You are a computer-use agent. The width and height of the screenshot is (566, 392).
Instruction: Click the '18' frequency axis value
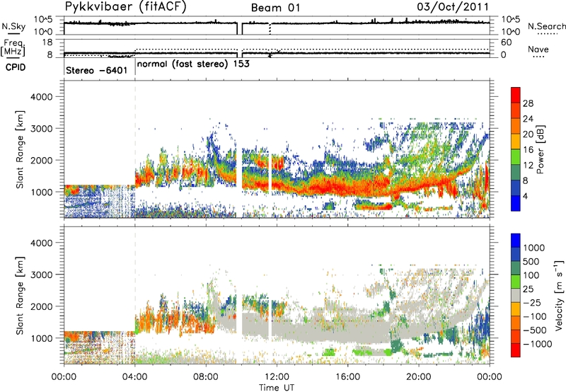[47, 42]
